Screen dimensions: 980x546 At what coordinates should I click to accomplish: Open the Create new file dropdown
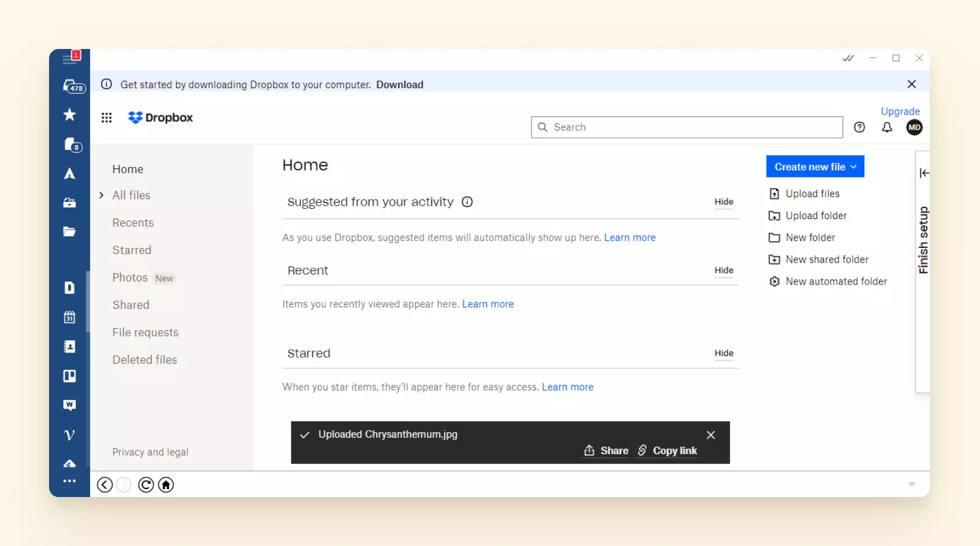(815, 166)
